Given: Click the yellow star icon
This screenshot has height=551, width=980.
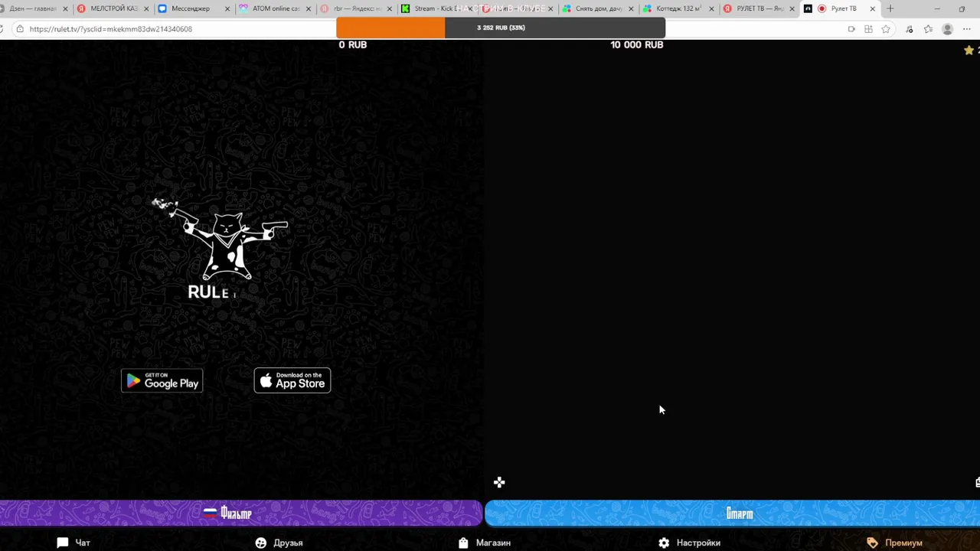Looking at the screenshot, I should [x=969, y=50].
